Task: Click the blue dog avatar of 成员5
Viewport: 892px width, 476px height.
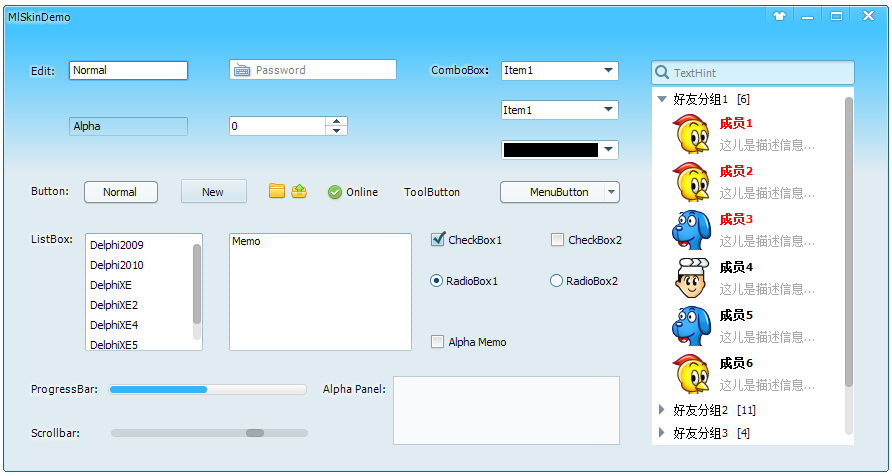Action: point(691,325)
